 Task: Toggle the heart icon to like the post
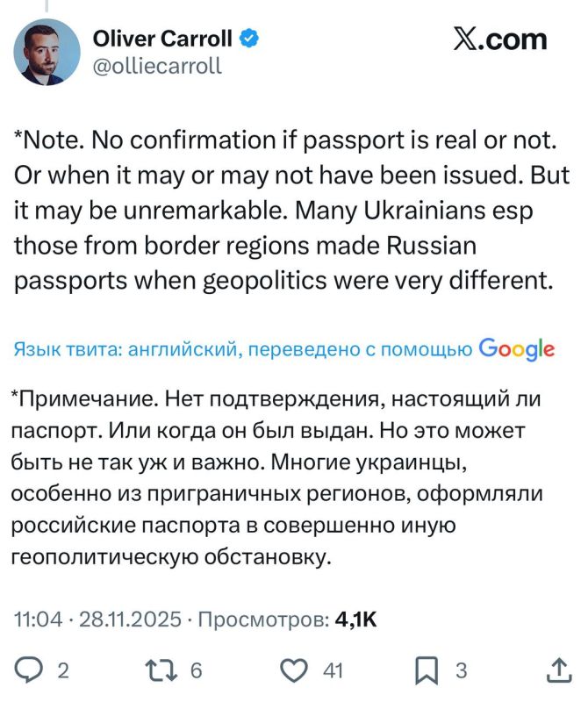click(293, 669)
